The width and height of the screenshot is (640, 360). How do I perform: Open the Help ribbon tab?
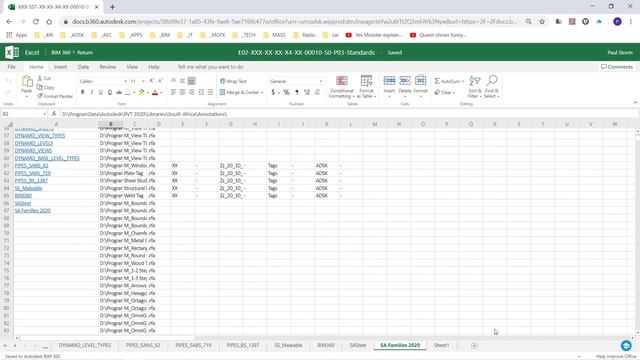pos(154,67)
